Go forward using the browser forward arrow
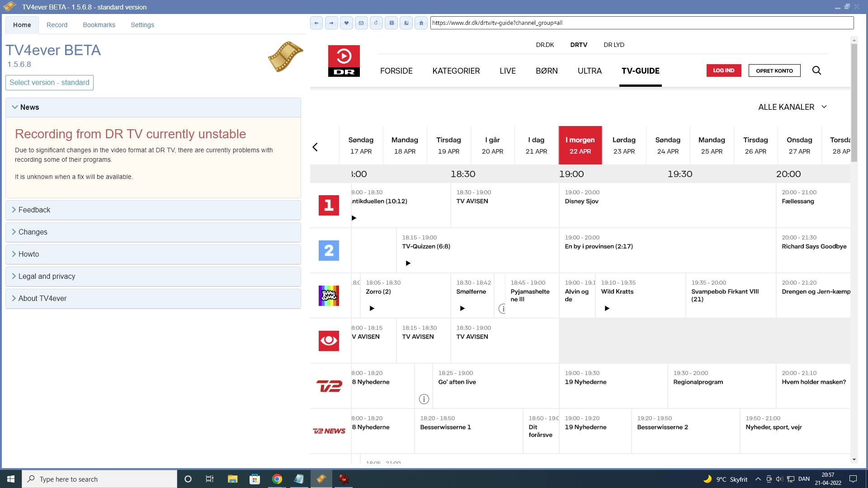Image resolution: width=868 pixels, height=488 pixels. tap(331, 23)
